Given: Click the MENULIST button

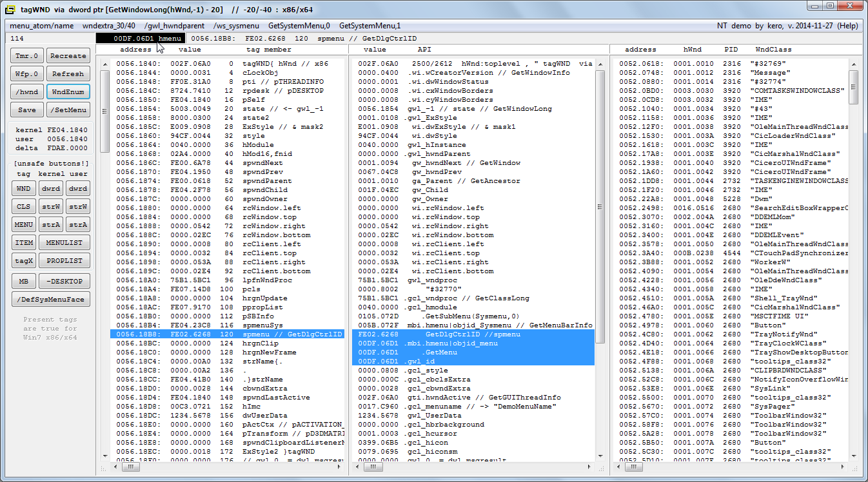Looking at the screenshot, I should [x=64, y=242].
